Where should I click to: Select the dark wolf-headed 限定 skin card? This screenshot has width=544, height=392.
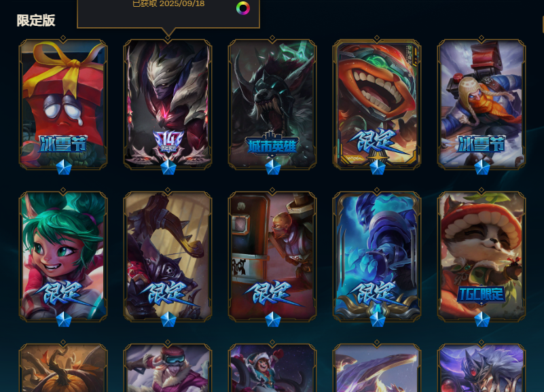tap(168, 256)
